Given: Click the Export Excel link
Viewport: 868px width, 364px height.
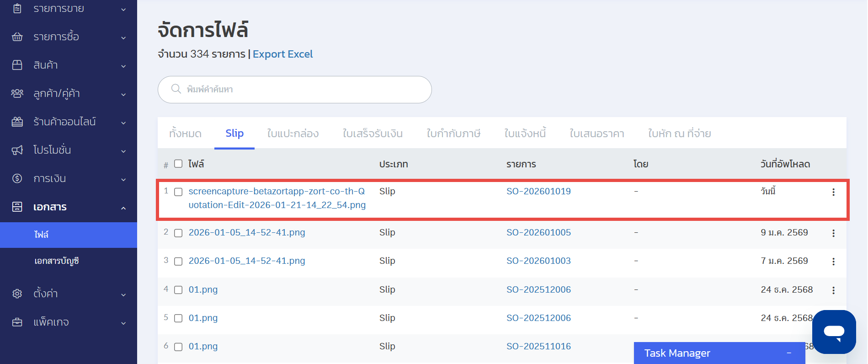Looking at the screenshot, I should point(282,54).
